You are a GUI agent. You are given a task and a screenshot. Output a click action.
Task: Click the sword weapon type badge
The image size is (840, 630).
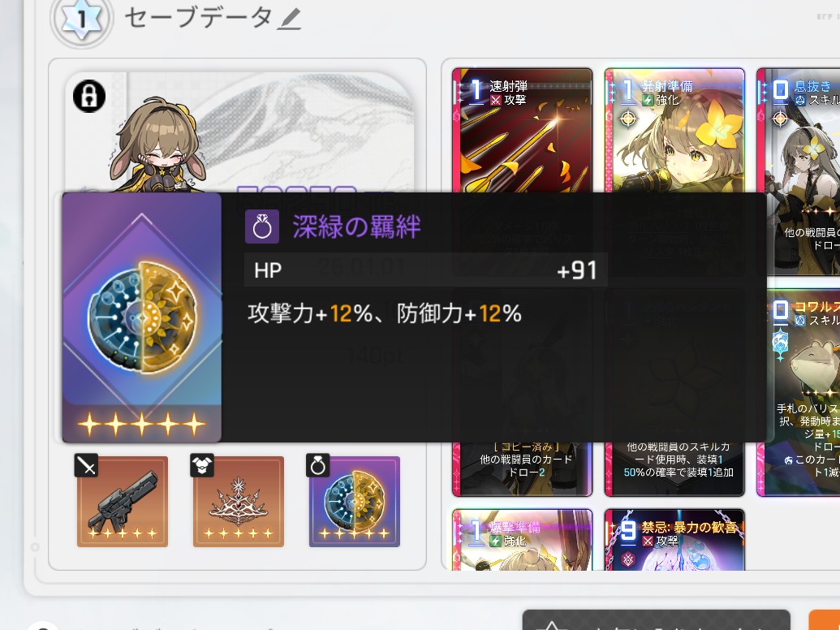coord(86,465)
